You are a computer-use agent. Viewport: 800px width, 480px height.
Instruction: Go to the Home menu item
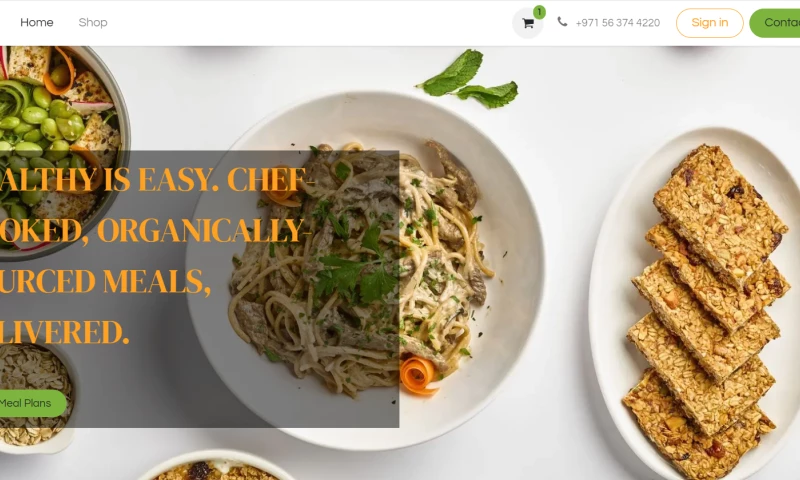37,22
